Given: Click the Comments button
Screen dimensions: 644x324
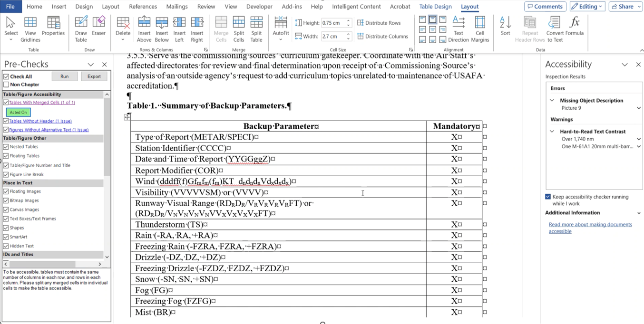Looking at the screenshot, I should click(545, 7).
